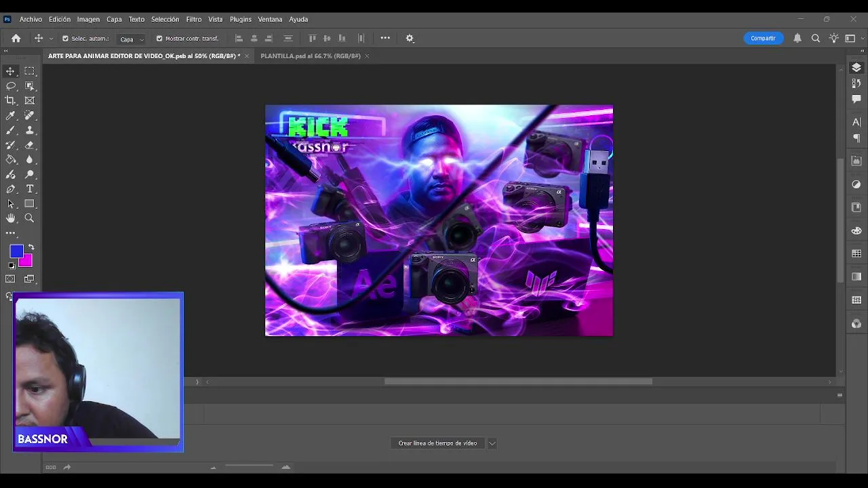Open the Channels panel icon
Image resolution: width=868 pixels, height=488 pixels.
856,323
